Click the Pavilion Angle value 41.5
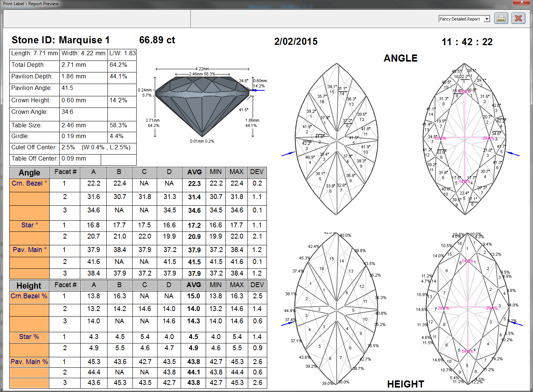 [68, 88]
